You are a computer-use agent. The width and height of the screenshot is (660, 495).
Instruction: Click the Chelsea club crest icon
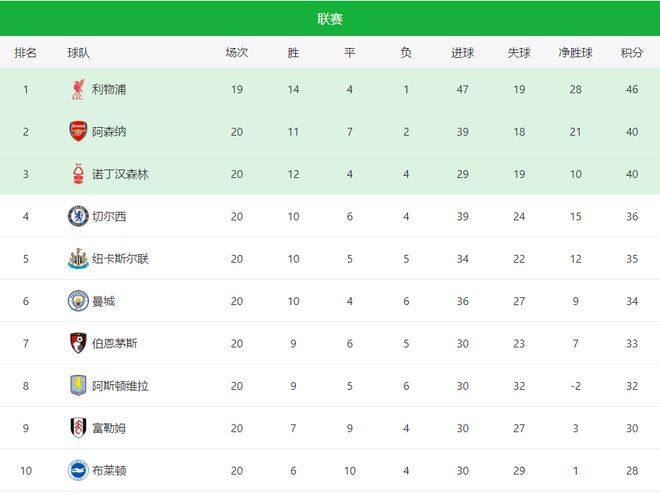77,216
